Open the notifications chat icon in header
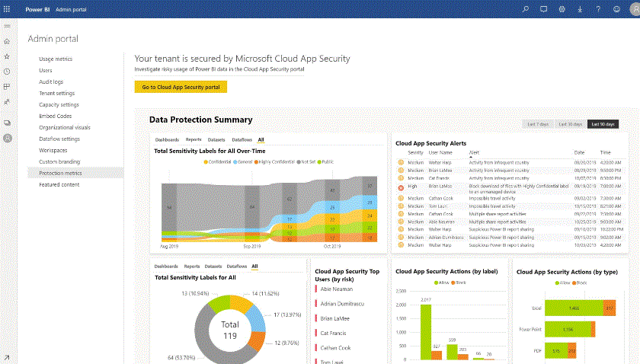Viewport: 640px width, 364px height. 544,9
